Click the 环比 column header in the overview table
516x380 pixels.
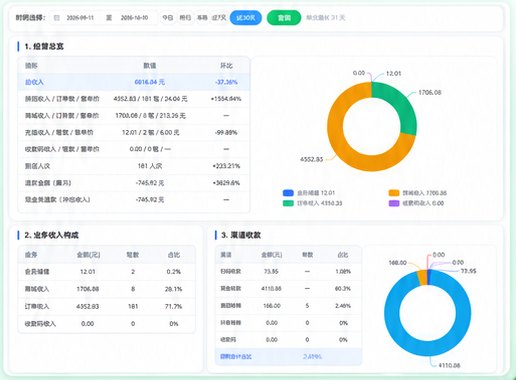click(226, 66)
